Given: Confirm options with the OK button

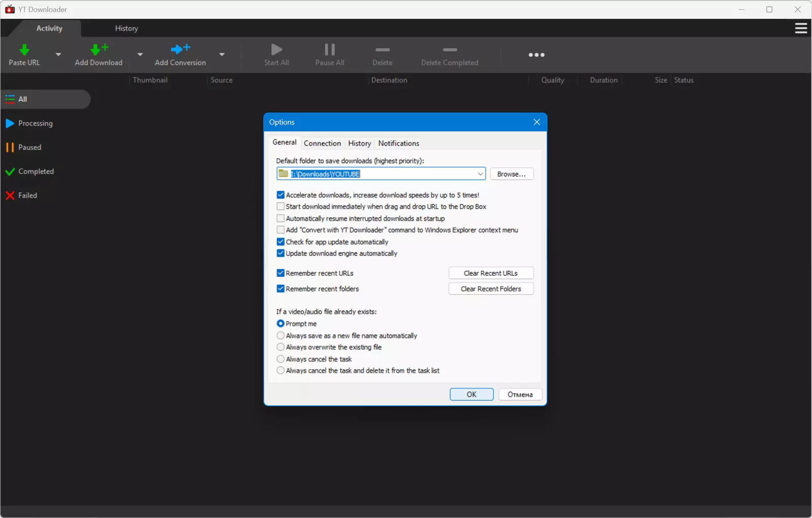Looking at the screenshot, I should [472, 395].
